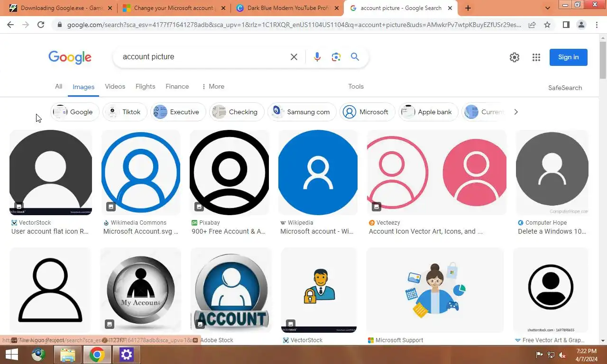Search by image with Google Lens icon

336,57
